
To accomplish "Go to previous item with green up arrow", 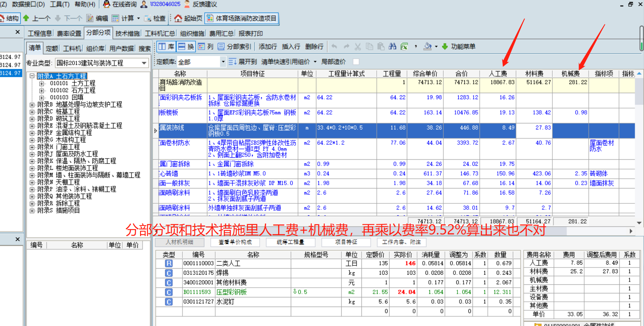I will (26, 18).
